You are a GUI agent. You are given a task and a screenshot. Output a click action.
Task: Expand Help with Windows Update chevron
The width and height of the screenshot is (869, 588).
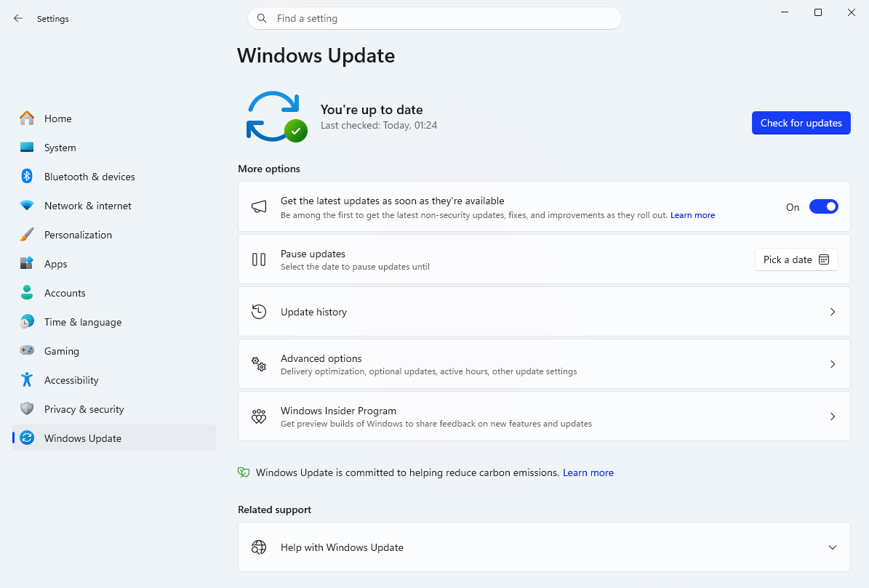(833, 547)
